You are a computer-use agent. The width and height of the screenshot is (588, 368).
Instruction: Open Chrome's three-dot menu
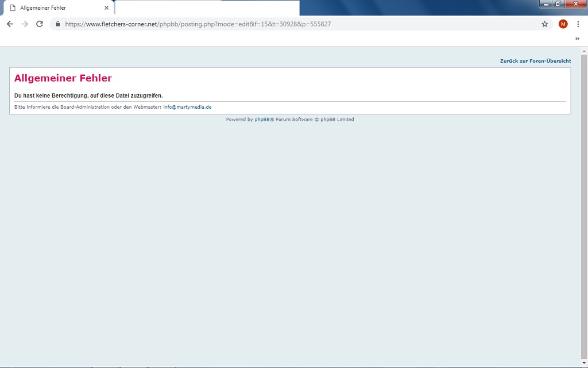[578, 24]
